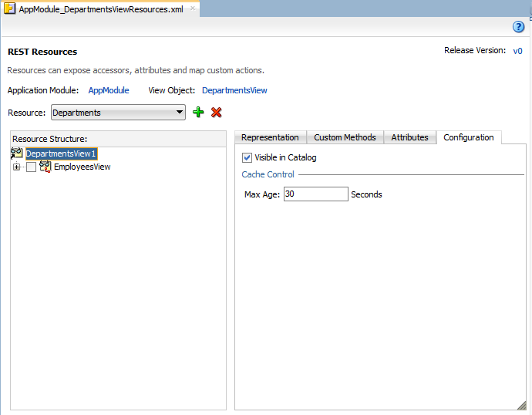The height and width of the screenshot is (415, 532).
Task: Click the EmployeesView accessor icon
Action: coord(45,167)
